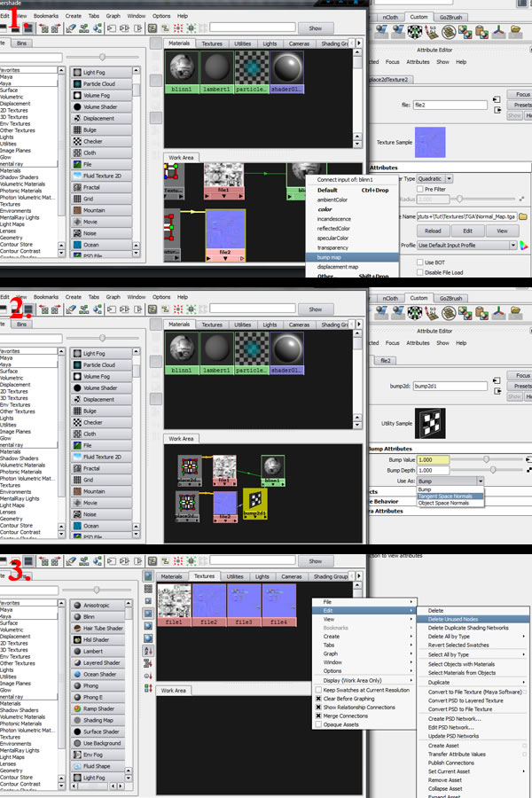
Task: Select Tangent Space Normals option
Action: [x=450, y=497]
